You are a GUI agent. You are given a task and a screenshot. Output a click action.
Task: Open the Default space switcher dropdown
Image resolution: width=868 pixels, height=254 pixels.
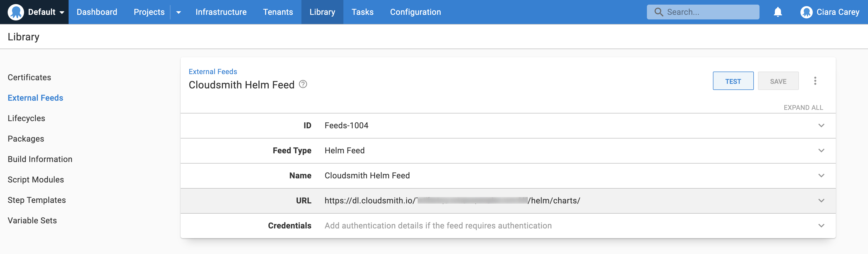(62, 13)
